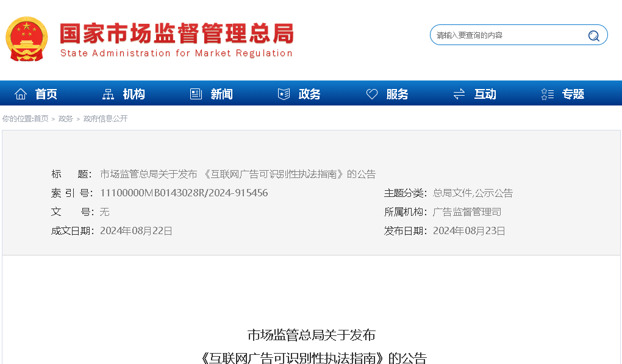622x364 pixels.
Task: Click the house icon beside 首页
Action: coord(21,94)
